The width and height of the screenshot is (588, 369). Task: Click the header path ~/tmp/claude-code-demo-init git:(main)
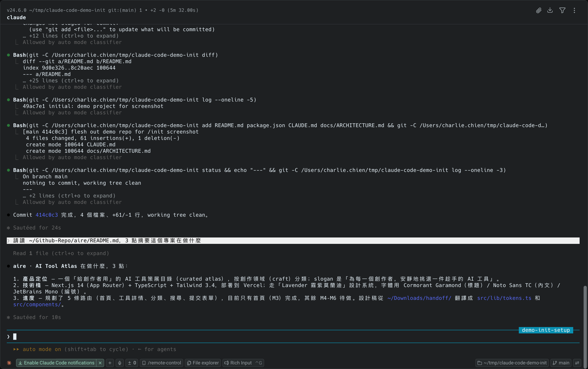83,10
